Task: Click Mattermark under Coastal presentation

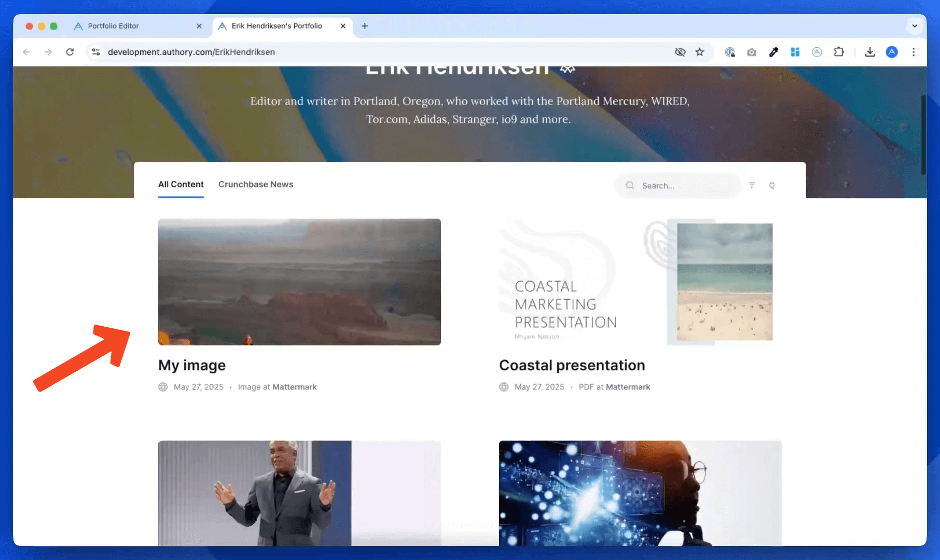Action: tap(628, 387)
